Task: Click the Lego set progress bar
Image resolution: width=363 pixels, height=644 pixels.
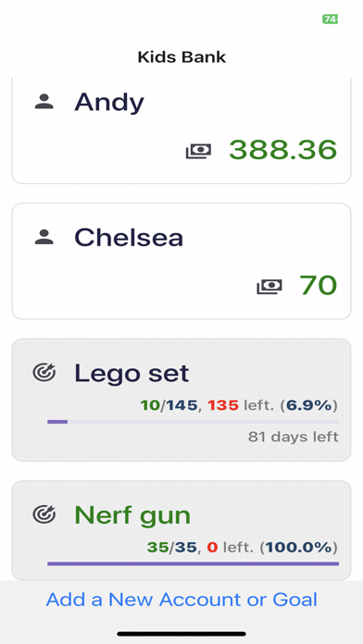Action: (193, 422)
